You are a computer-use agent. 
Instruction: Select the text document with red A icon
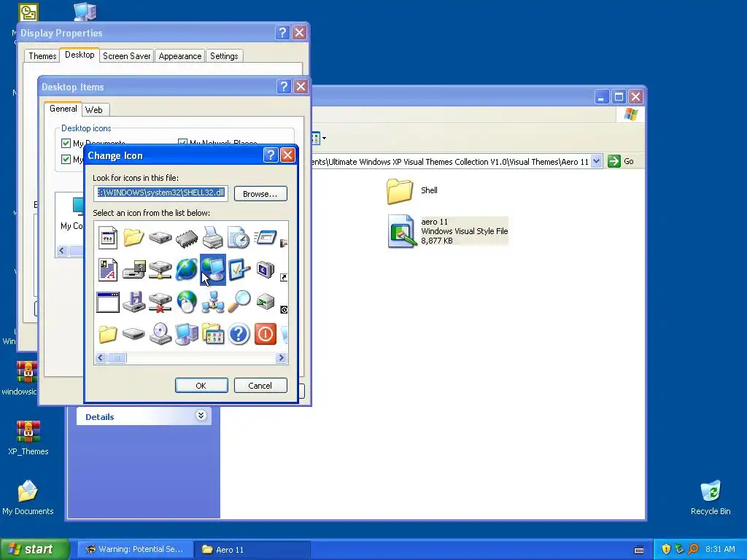click(x=108, y=270)
